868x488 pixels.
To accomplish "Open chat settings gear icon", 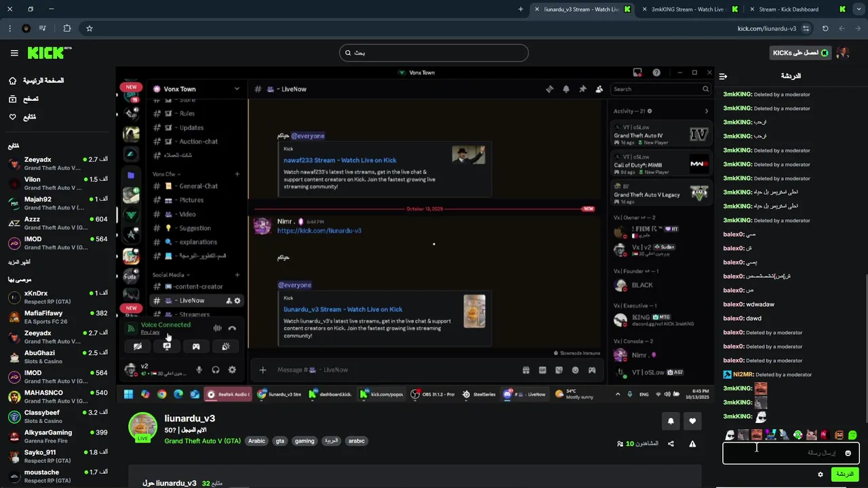I will (821, 474).
